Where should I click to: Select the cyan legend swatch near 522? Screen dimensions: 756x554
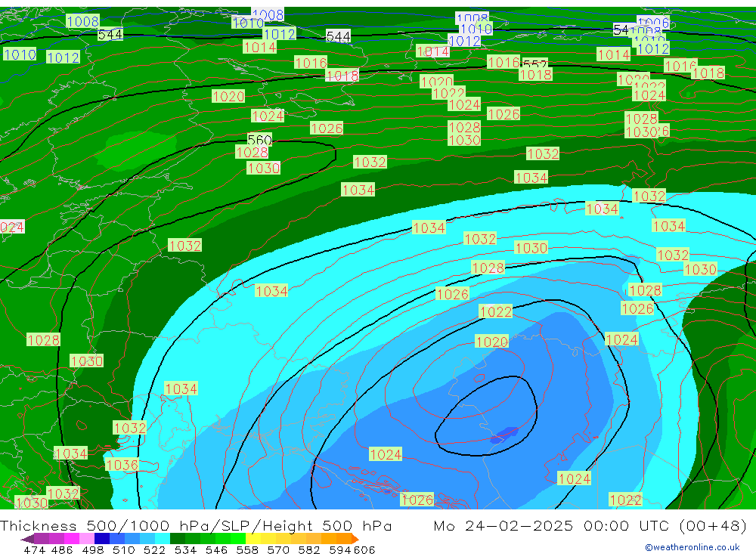tap(162, 539)
